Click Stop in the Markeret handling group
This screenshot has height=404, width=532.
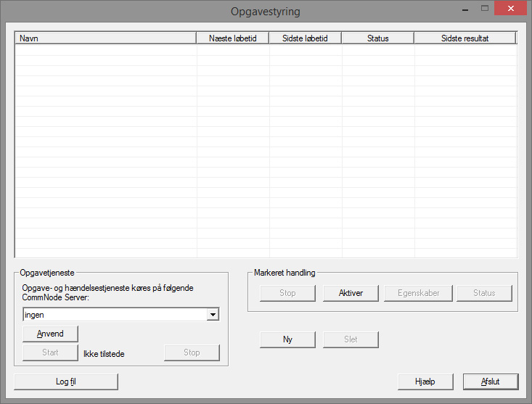[287, 293]
